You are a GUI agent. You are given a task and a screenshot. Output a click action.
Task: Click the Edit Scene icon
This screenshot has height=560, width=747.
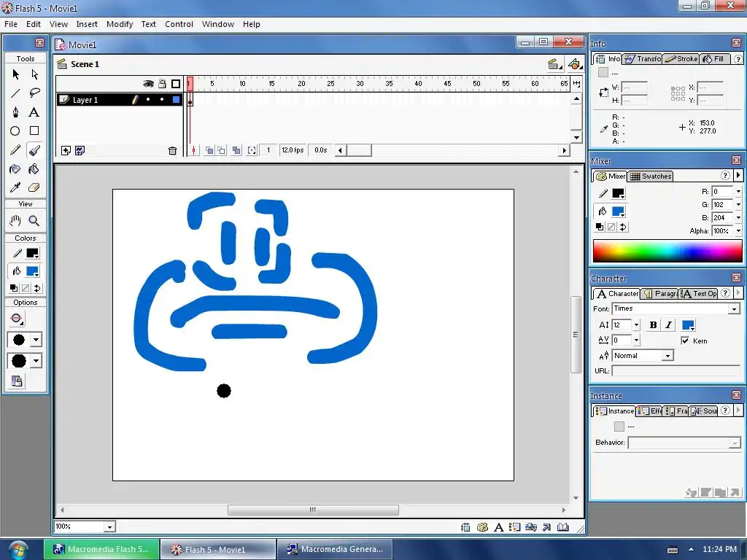[554, 64]
